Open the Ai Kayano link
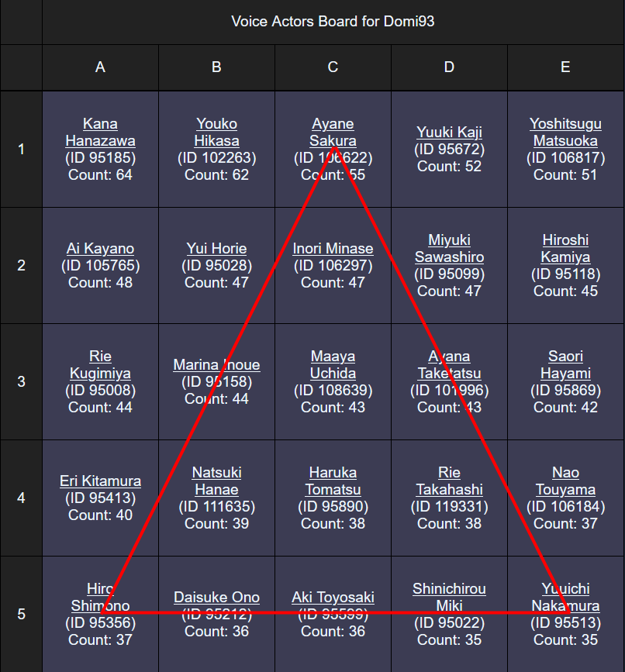625x672 pixels. click(100, 249)
